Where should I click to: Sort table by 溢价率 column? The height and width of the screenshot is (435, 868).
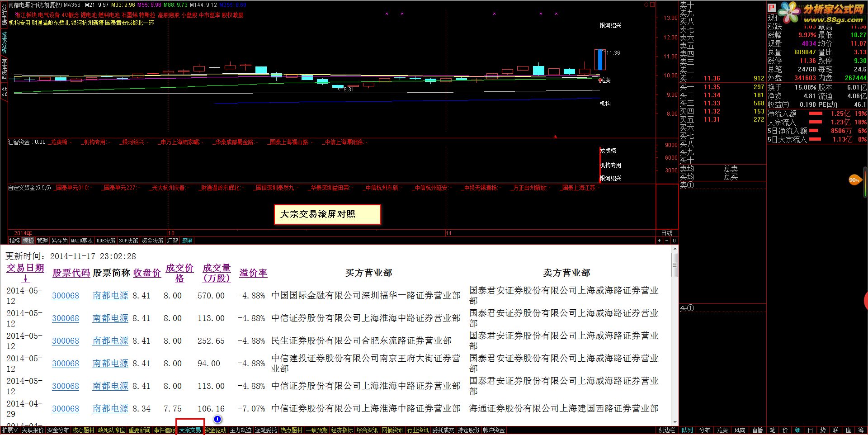pos(253,273)
